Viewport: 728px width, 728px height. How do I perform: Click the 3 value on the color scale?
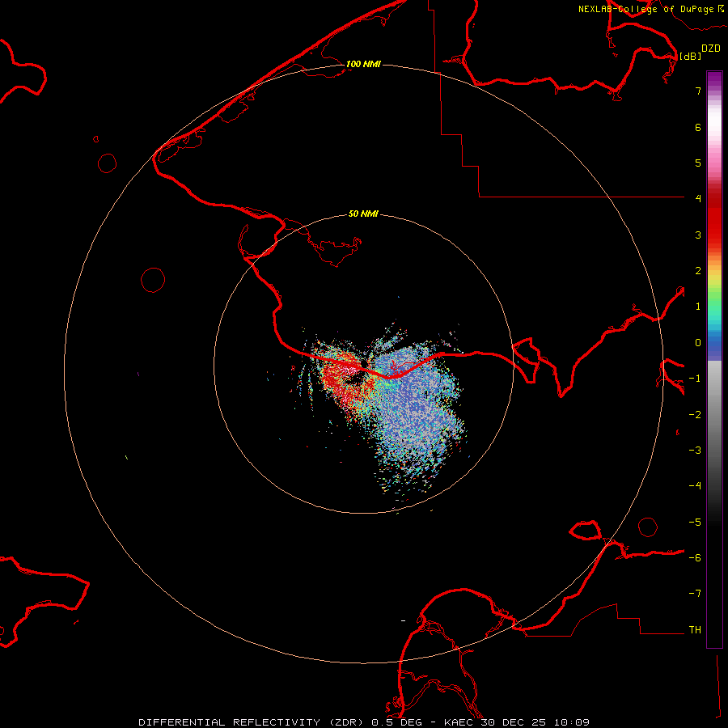698,235
